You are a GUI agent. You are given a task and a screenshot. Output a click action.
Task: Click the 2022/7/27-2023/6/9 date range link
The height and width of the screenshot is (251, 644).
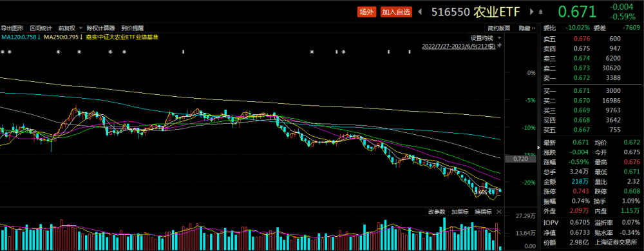(459, 46)
